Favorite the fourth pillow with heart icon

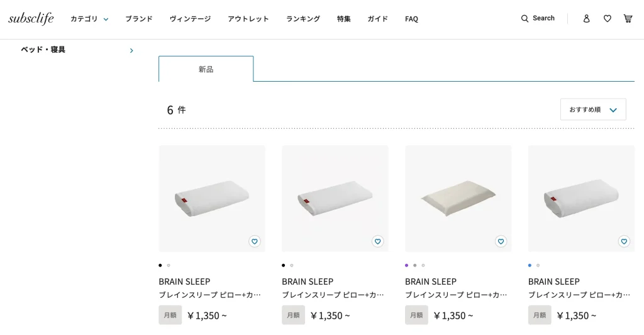pos(624,241)
